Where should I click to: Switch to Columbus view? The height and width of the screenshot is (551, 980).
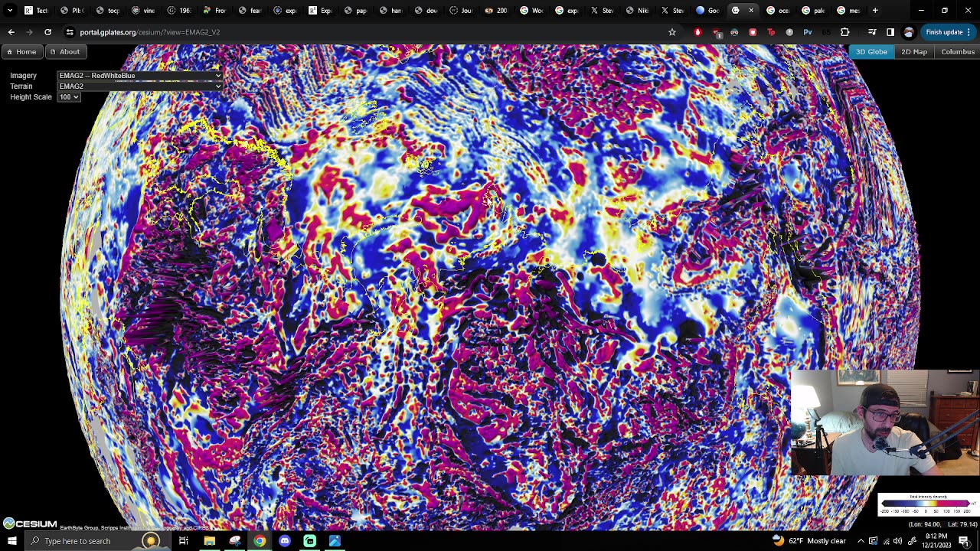pos(958,51)
